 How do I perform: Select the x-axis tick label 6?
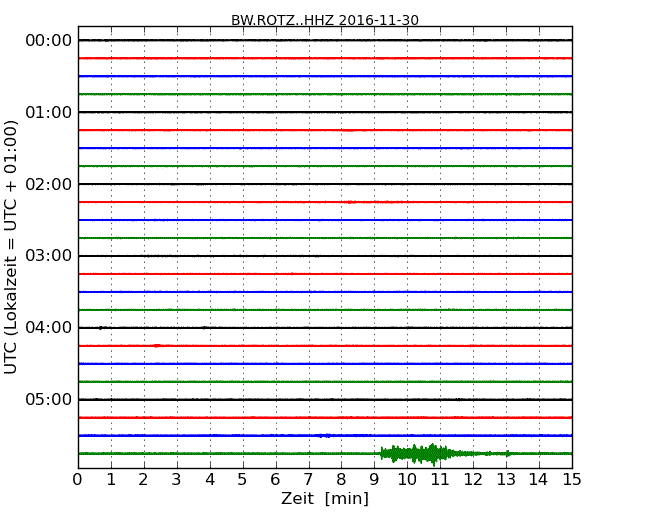(x=275, y=480)
